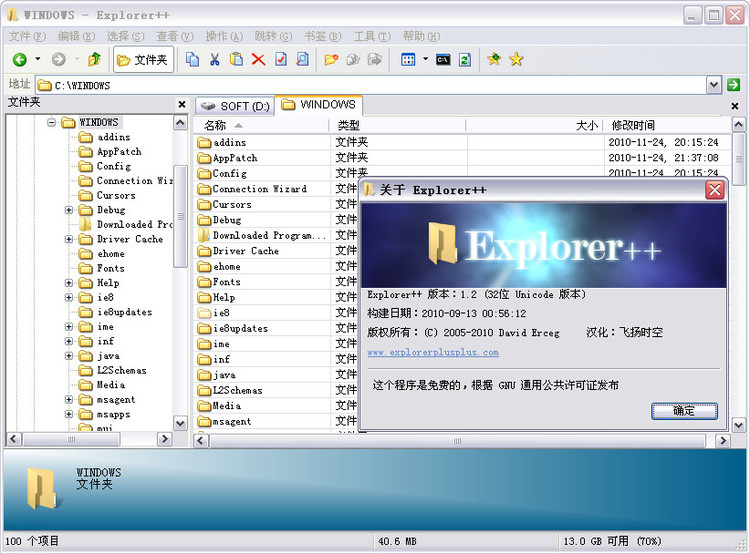Open the 工具 (T) menu
This screenshot has width=750, height=554.
pyautogui.click(x=372, y=36)
